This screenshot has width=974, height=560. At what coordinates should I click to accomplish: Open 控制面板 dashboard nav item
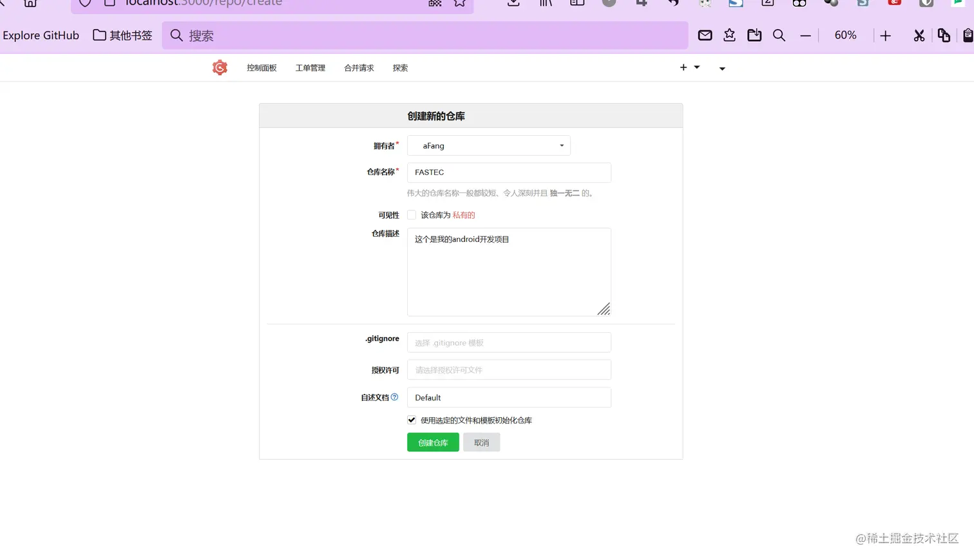coord(262,68)
